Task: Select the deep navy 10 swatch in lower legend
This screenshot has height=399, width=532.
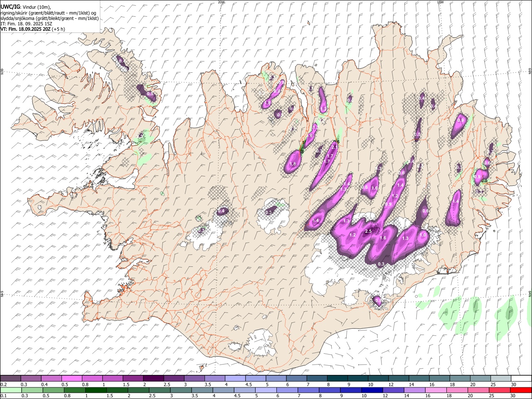Action: [372, 390]
